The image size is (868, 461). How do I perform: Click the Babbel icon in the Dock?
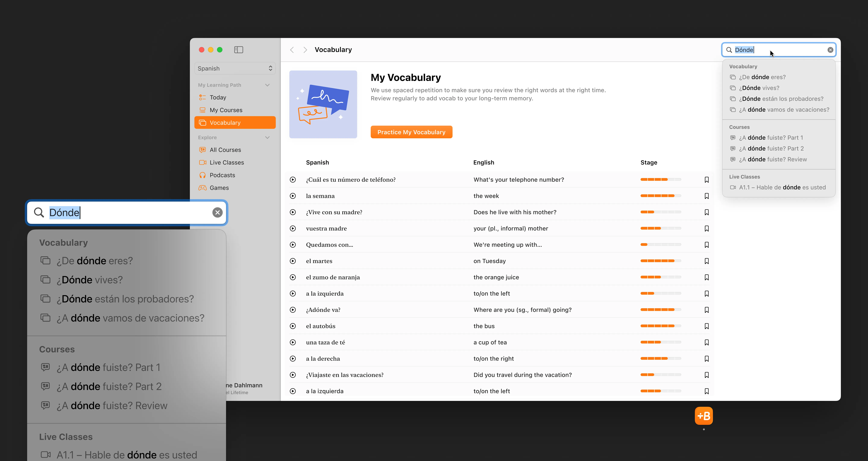[704, 416]
